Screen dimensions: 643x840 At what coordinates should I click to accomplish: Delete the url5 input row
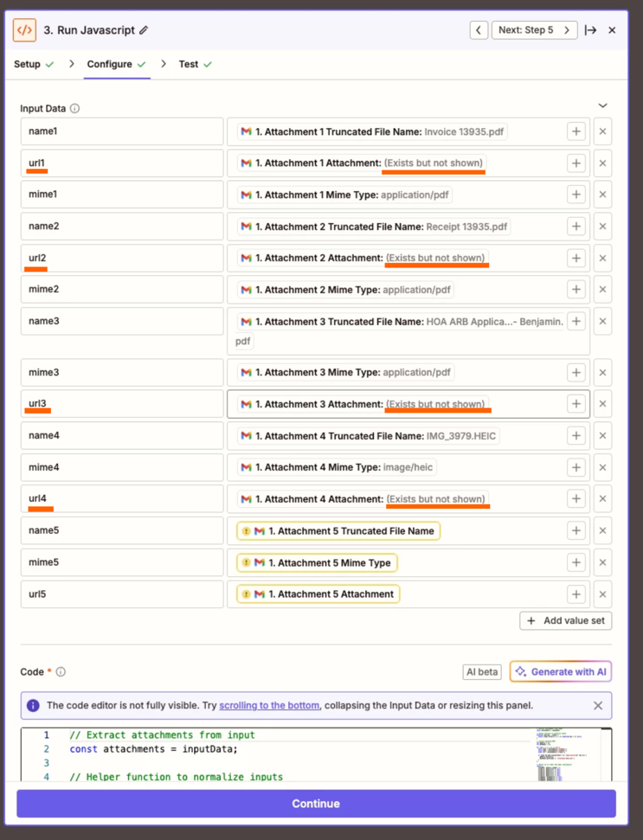coord(603,594)
